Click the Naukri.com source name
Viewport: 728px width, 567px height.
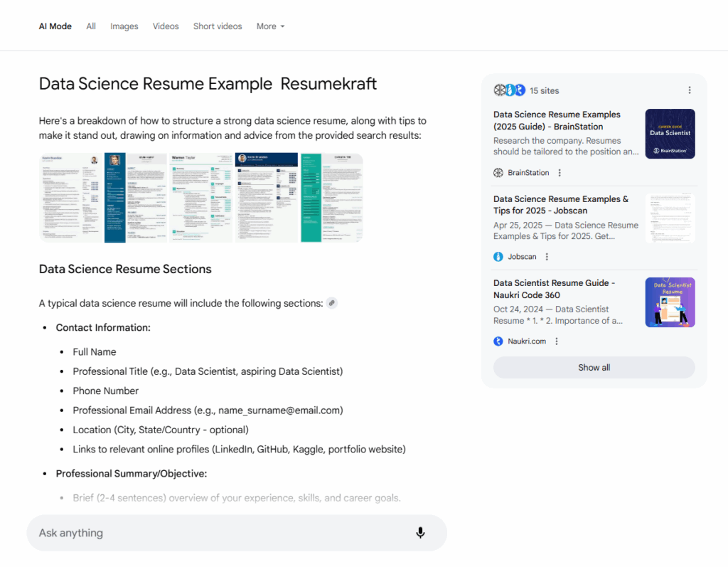click(527, 341)
